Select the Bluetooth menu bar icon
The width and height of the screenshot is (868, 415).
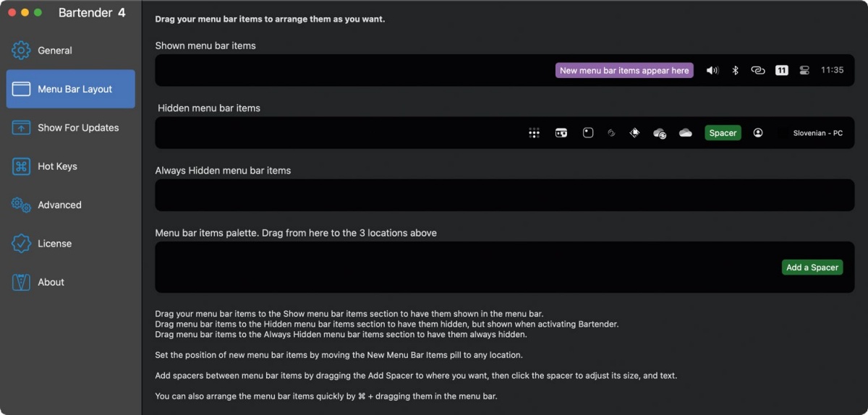point(735,70)
